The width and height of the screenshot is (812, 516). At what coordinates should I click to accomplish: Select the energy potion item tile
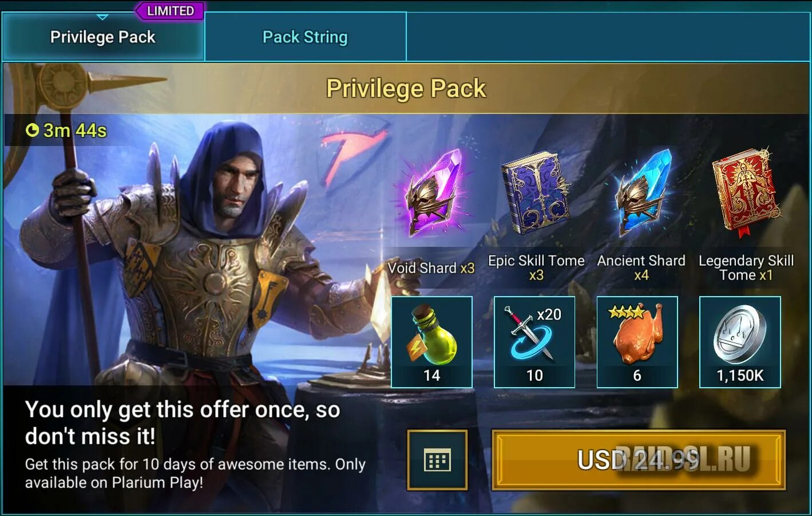coord(432,342)
